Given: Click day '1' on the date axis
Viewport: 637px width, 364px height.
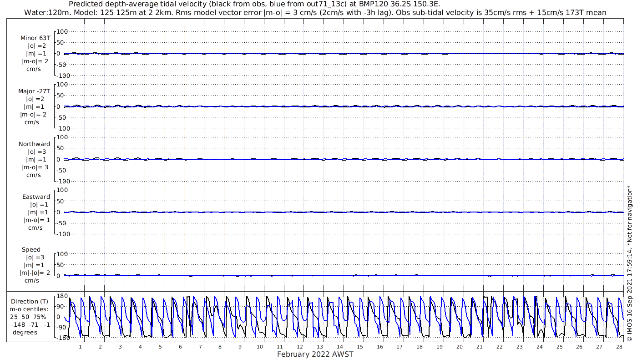Looking at the screenshot, I should [81, 347].
